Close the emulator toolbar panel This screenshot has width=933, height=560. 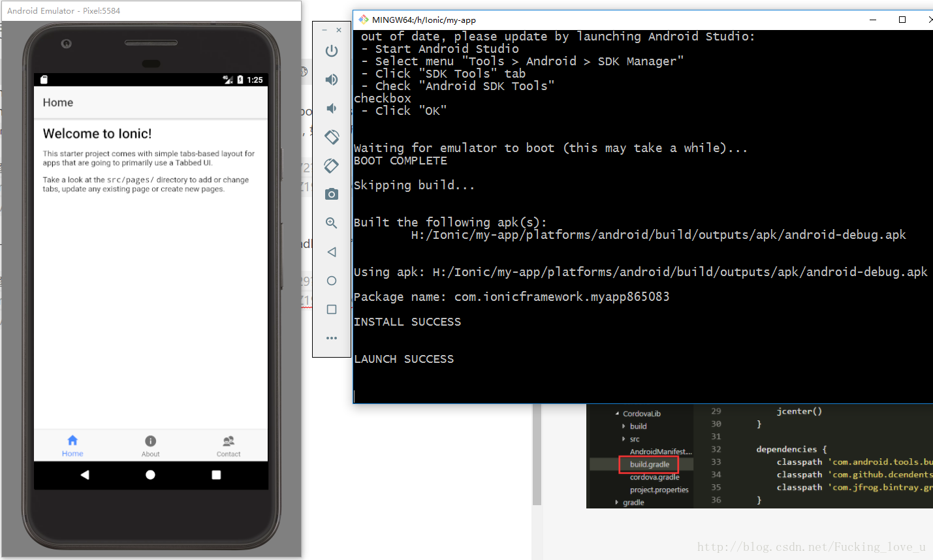(x=339, y=30)
